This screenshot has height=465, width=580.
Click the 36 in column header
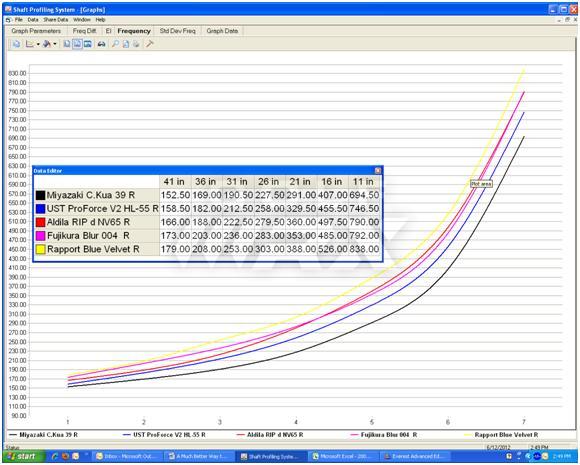click(206, 182)
